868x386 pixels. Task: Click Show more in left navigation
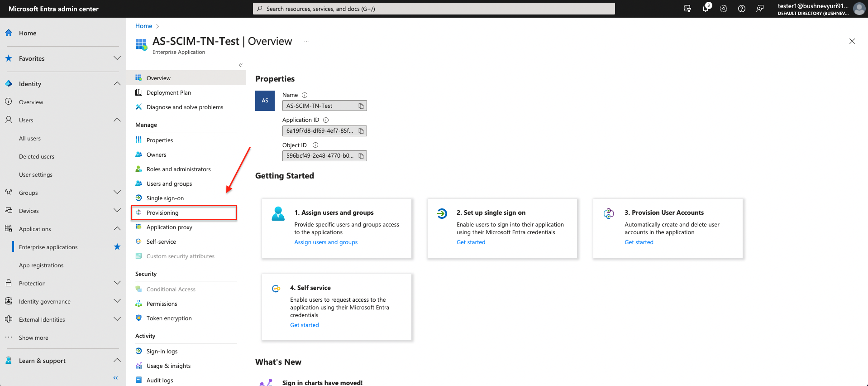(33, 338)
